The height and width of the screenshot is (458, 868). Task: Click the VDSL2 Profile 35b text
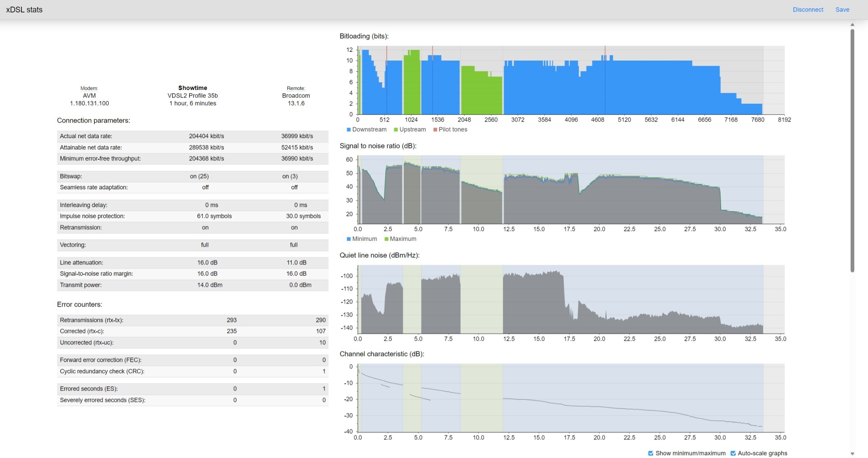pos(192,96)
